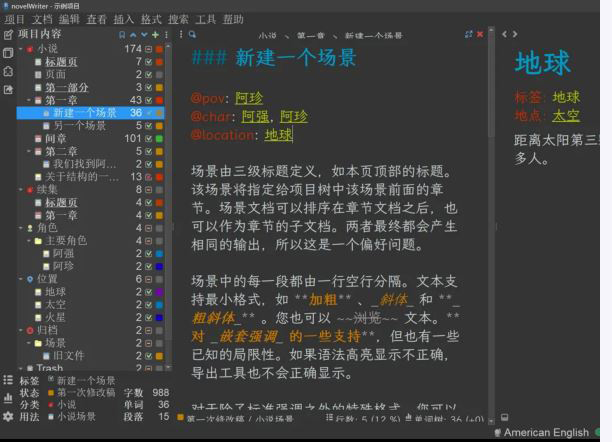Screen dimensions: 612x442
Task: Collapse the 第二章 chapter
Action: coord(29,151)
